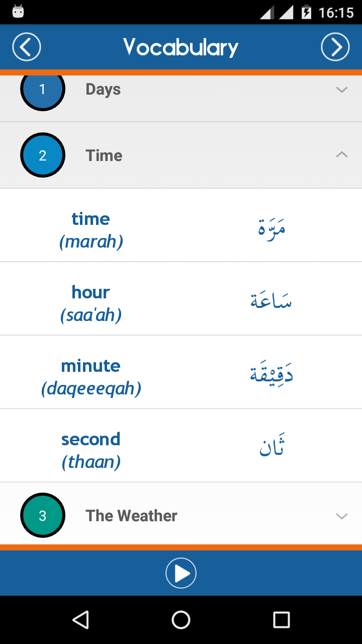Tap the green circle labeled 3
Screen dimensions: 362x644
(43, 515)
